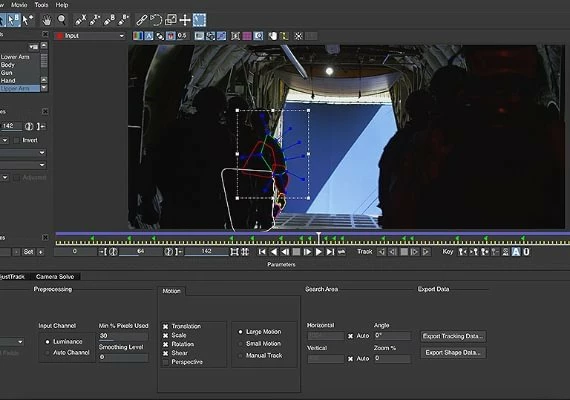Open the first wide dropdown below Invert
The height and width of the screenshot is (400, 570).
coord(23,153)
